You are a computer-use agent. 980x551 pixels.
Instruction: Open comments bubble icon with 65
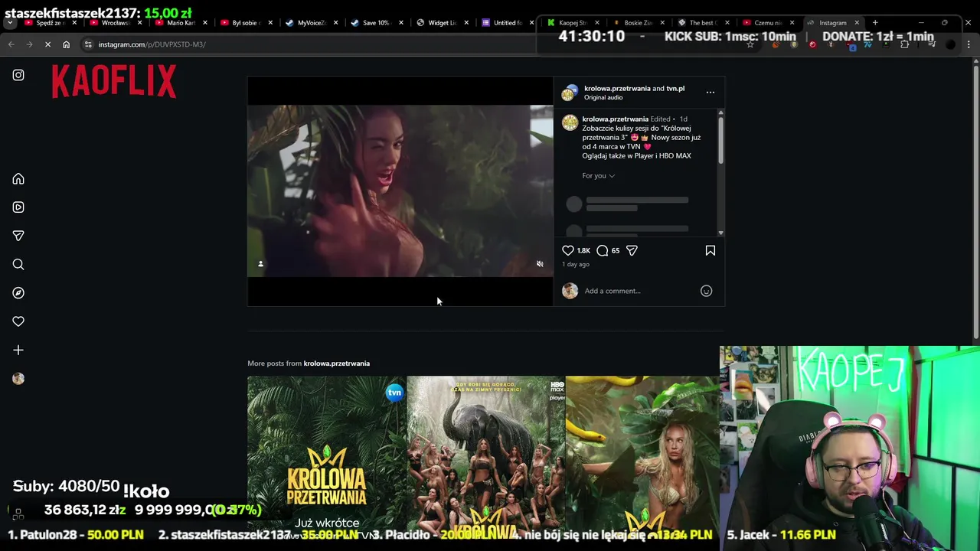pyautogui.click(x=603, y=250)
